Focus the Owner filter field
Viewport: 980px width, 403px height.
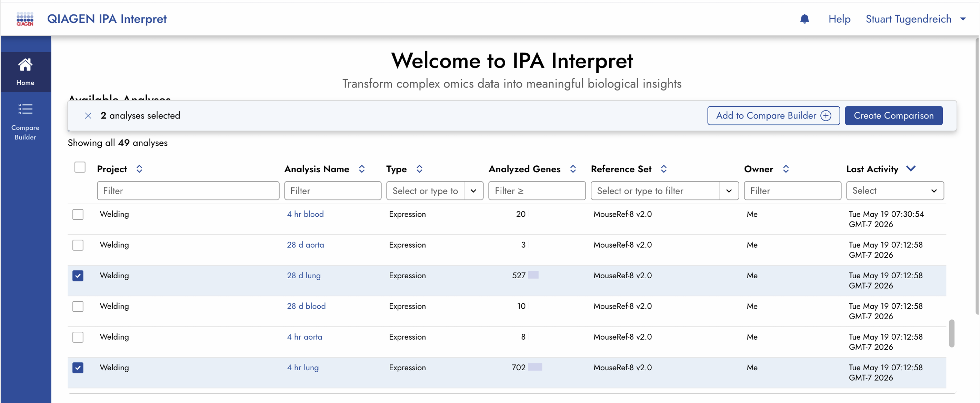click(792, 191)
